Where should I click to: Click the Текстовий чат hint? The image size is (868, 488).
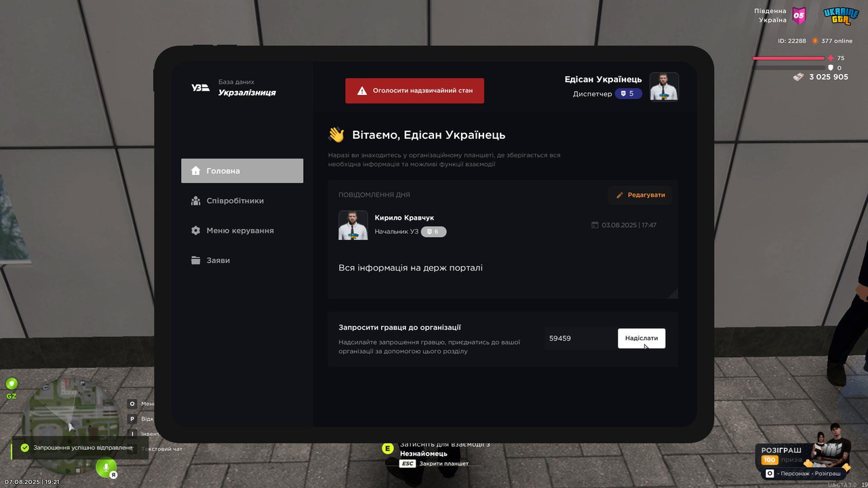161,449
